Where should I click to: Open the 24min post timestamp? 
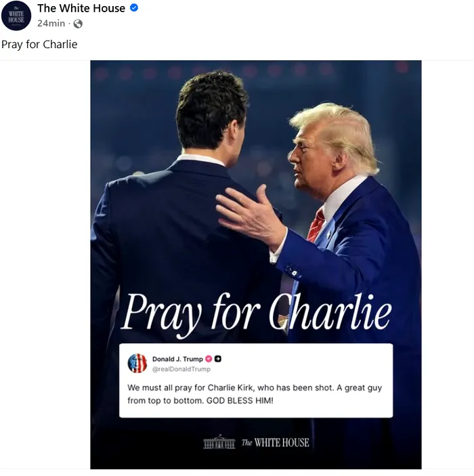pos(51,24)
